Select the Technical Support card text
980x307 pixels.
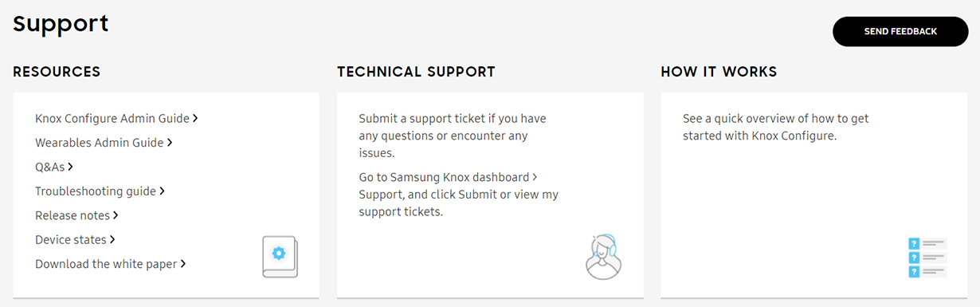459,165
